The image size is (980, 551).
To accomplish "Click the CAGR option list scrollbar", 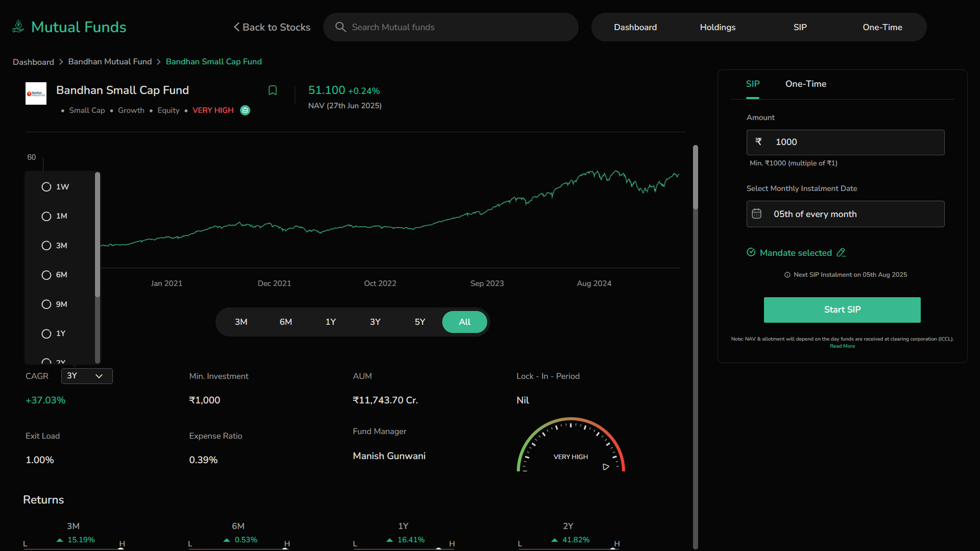I will (x=97, y=235).
